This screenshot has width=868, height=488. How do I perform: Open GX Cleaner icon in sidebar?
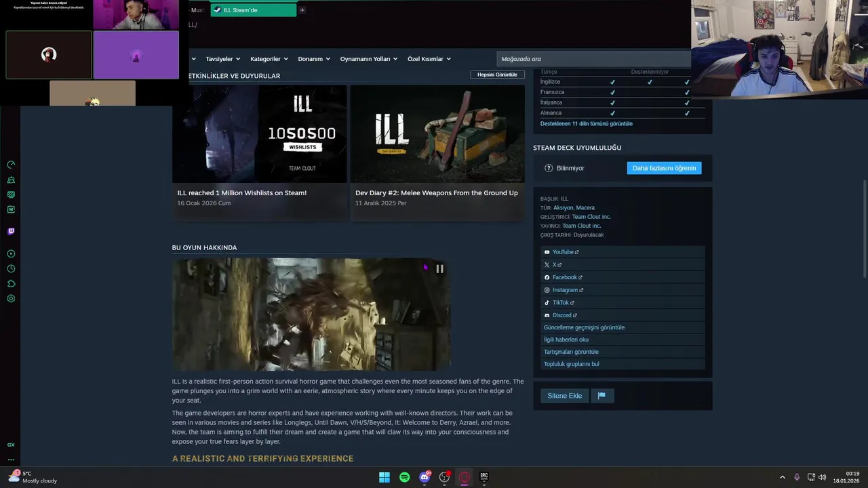pyautogui.click(x=11, y=180)
